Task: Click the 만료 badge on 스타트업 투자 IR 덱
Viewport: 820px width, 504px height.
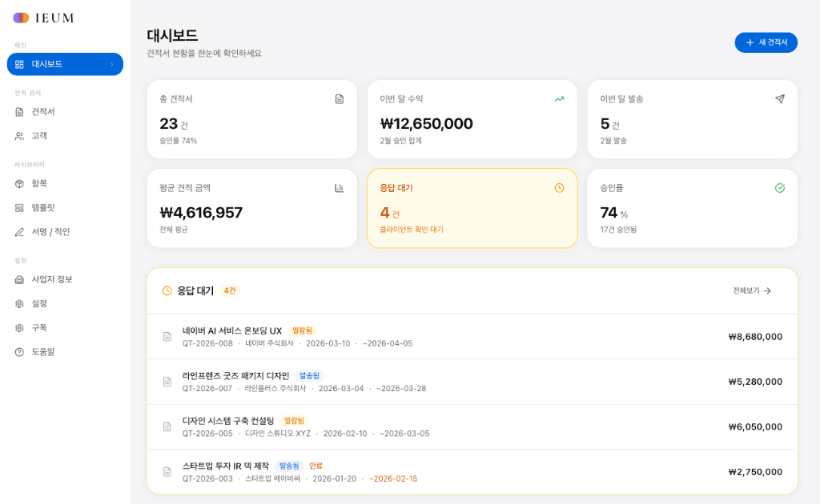Action: (x=315, y=465)
